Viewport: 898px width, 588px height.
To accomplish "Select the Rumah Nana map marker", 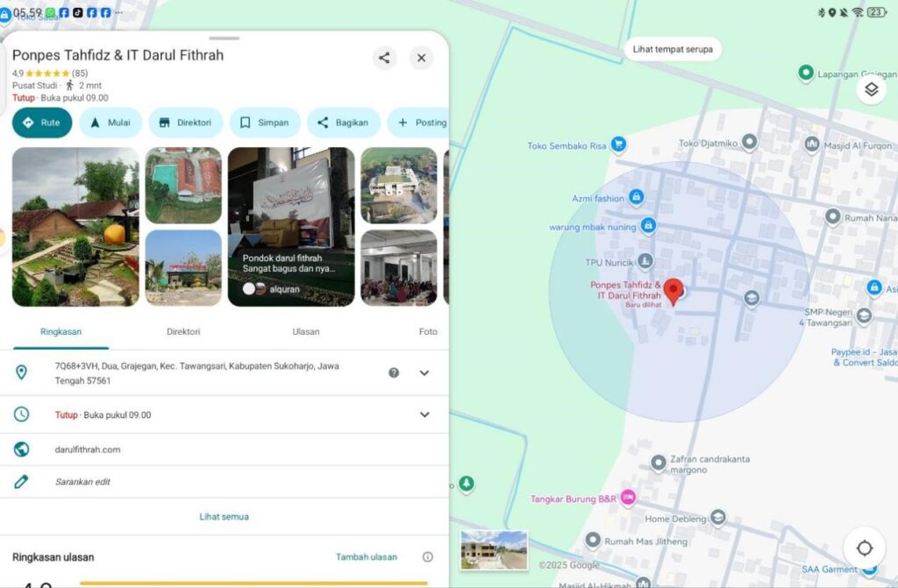I will 833,217.
